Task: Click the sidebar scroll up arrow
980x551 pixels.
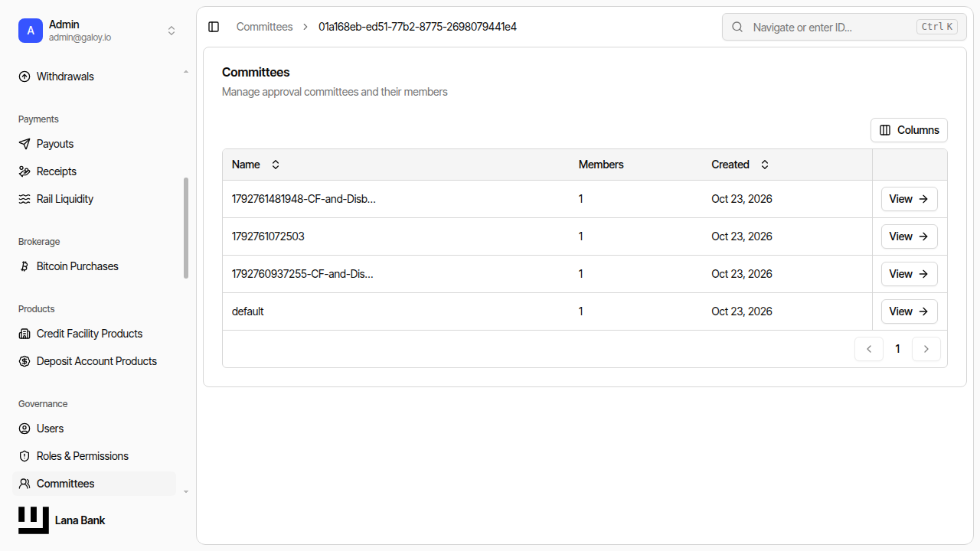Action: (x=185, y=72)
